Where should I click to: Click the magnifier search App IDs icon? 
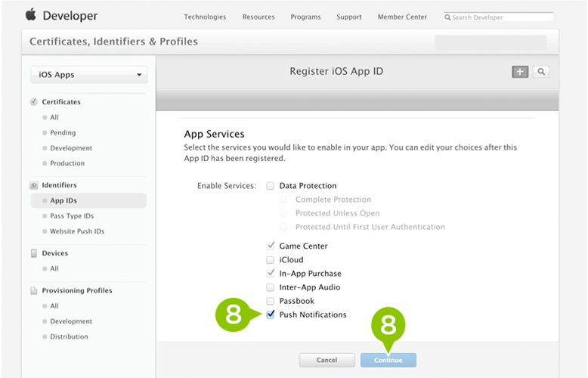(540, 72)
